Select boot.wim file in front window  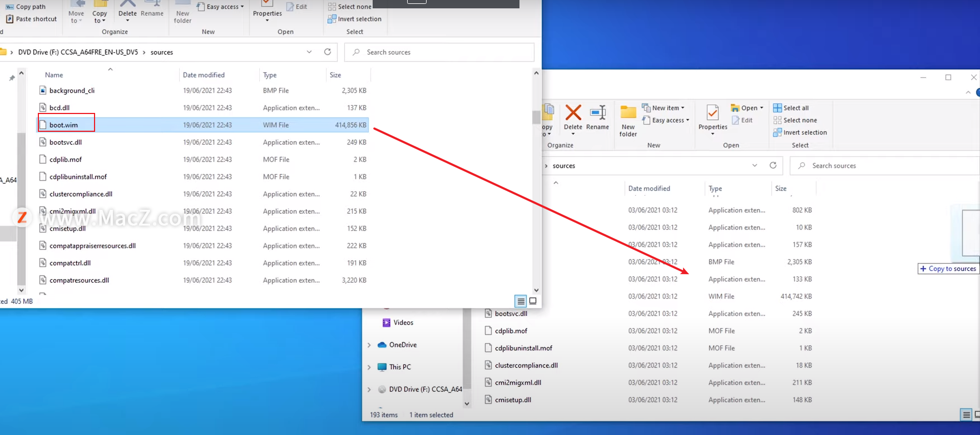tap(63, 125)
